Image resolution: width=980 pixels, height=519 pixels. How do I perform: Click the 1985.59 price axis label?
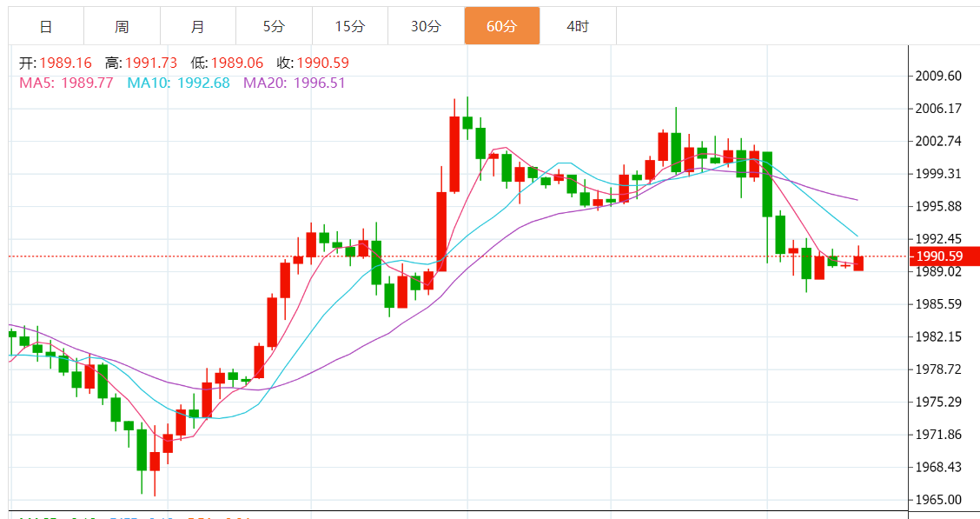(938, 304)
